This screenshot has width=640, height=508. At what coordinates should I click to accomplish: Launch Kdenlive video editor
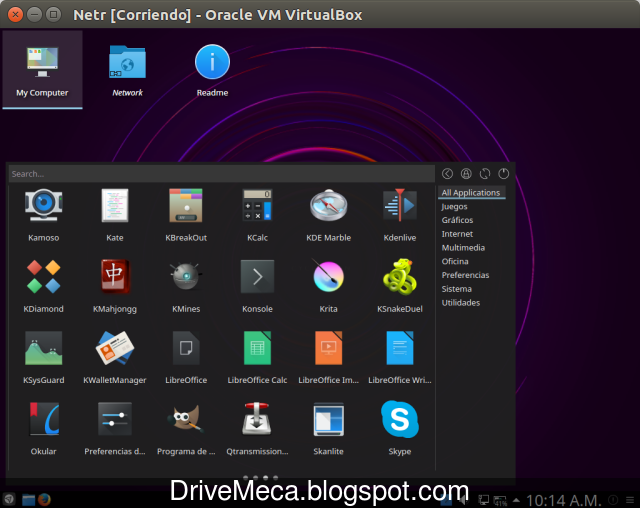400,215
